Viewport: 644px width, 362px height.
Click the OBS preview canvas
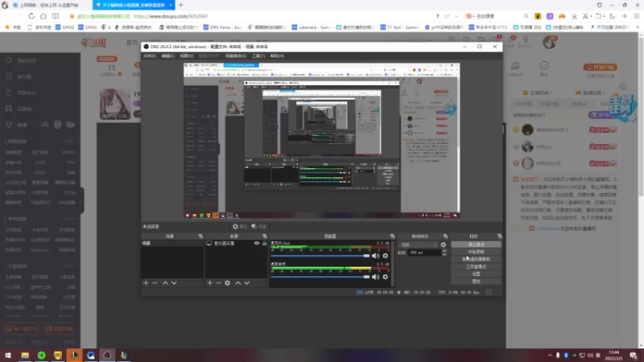321,140
